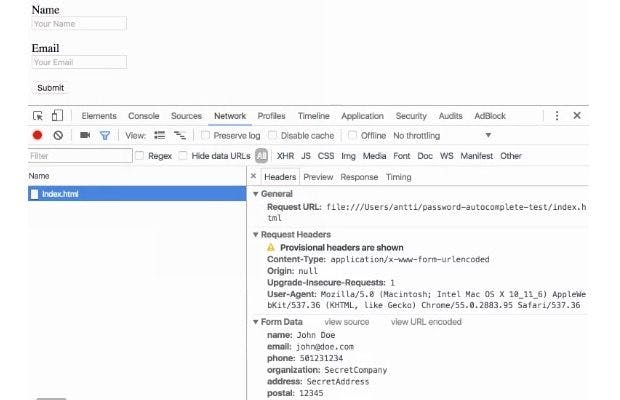Toggle the overview waterfall view icon
Viewport: 620px width, 400px height.
[x=180, y=136]
